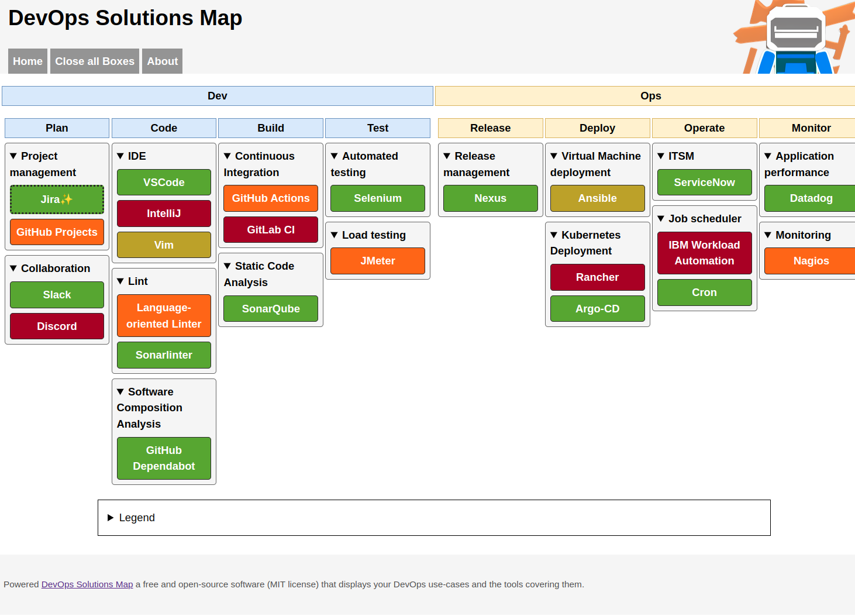Collapse the Continuous Integration box

(x=271, y=164)
